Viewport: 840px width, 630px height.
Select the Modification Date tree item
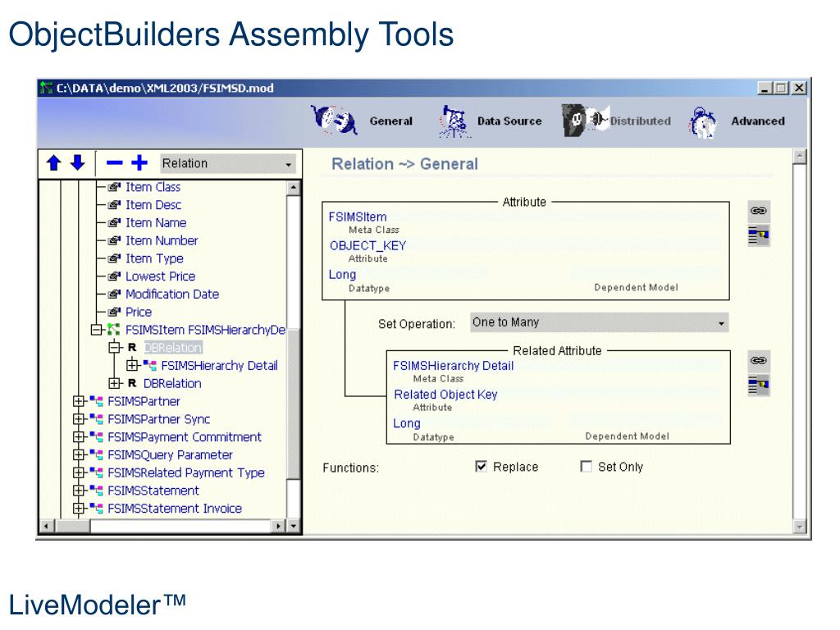coord(172,294)
